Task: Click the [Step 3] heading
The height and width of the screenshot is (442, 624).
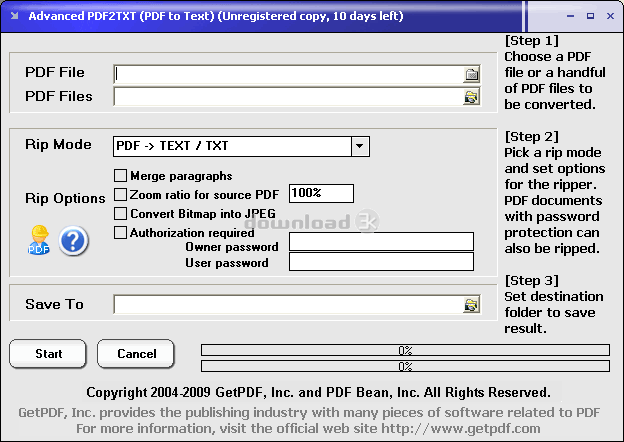Action: pyautogui.click(x=532, y=280)
